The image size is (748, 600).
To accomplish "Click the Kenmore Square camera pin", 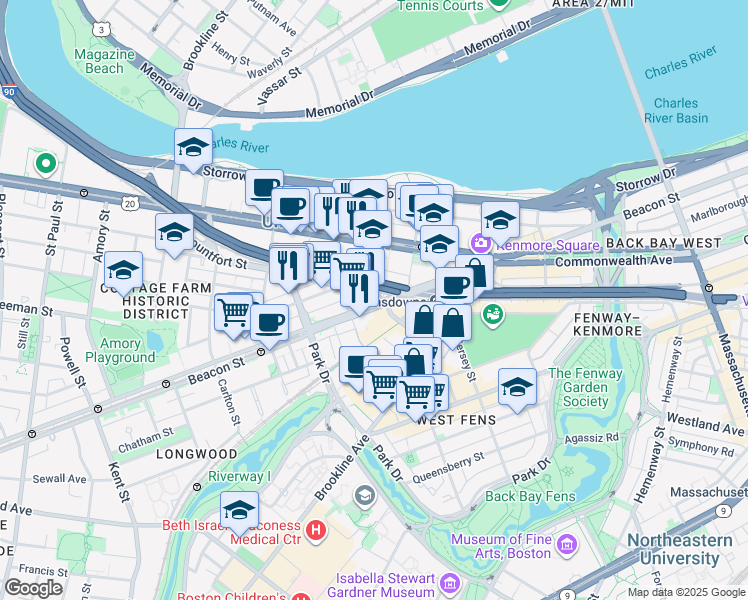I will 480,243.
